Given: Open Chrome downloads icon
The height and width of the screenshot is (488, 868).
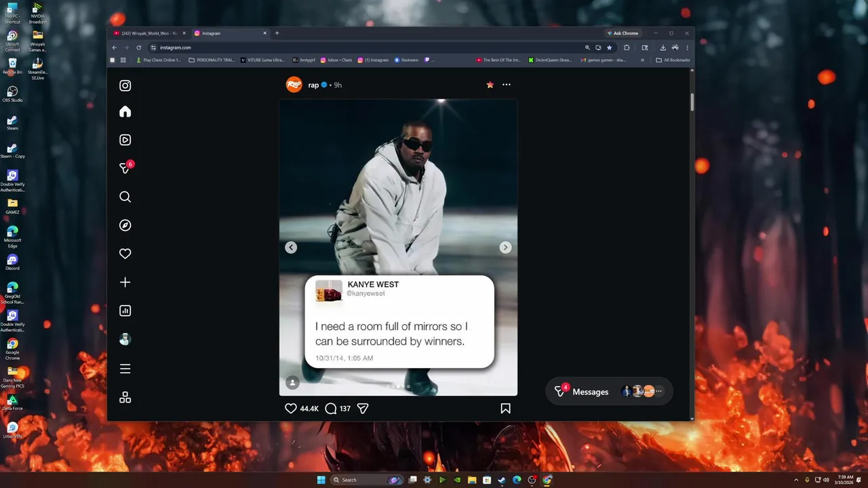Looking at the screenshot, I should (x=663, y=47).
